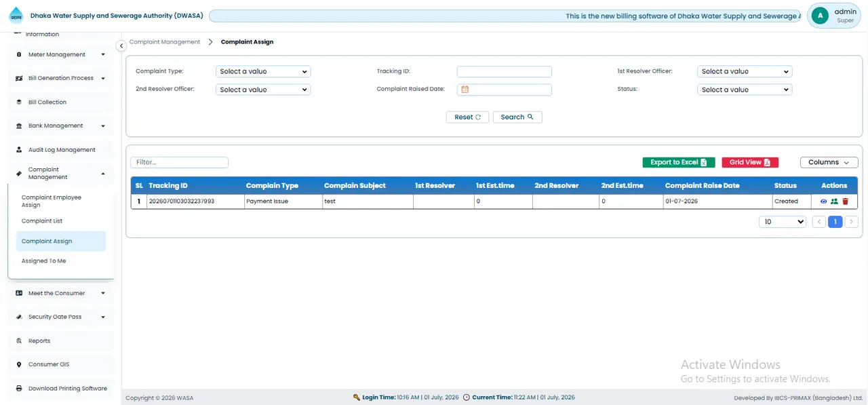Screen dimensions: 868x405
Task: Click the Bill Generation Process icon
Action: [19, 78]
